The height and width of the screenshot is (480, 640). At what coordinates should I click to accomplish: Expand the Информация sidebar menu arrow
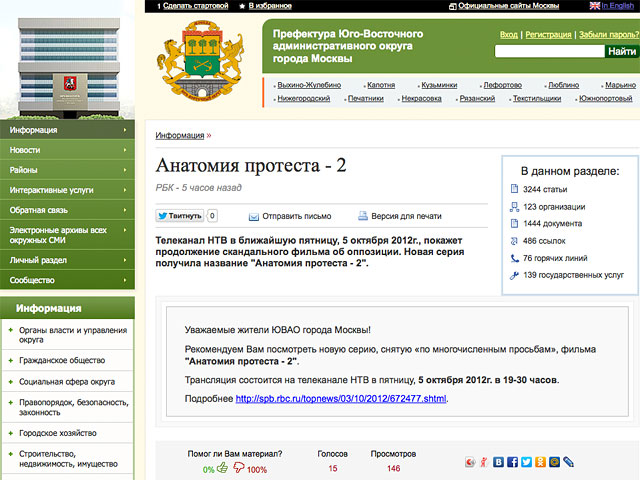[125, 130]
